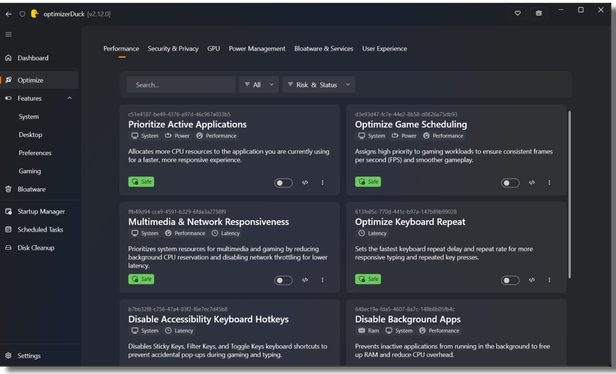The width and height of the screenshot is (616, 374).
Task: Go back with the arrow icon
Action: pos(9,14)
